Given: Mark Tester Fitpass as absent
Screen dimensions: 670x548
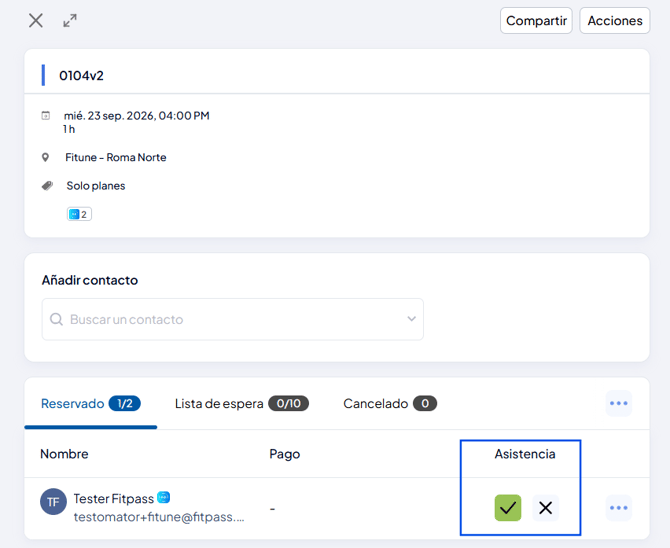Looking at the screenshot, I should [545, 508].
